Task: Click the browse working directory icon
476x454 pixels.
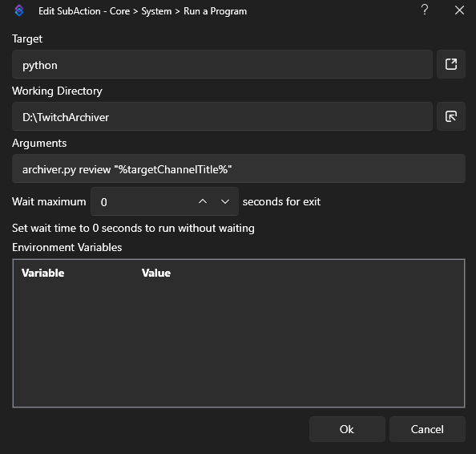Action: tap(451, 116)
